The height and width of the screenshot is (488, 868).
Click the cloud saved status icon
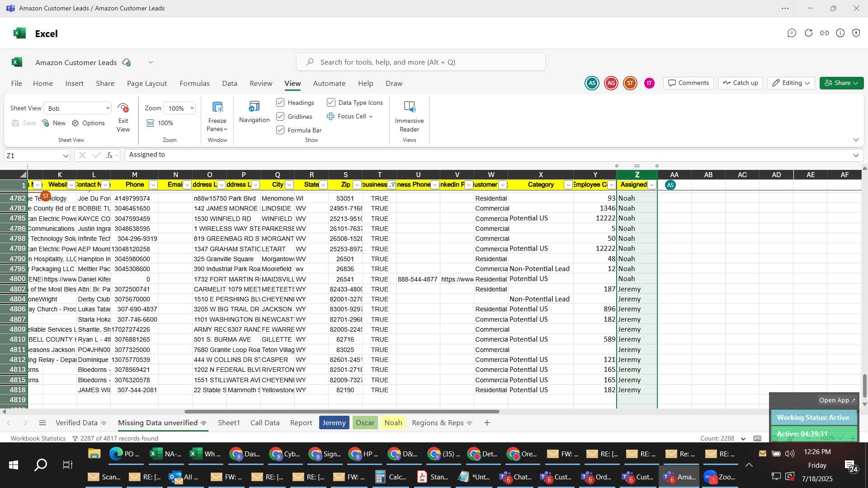[127, 62]
